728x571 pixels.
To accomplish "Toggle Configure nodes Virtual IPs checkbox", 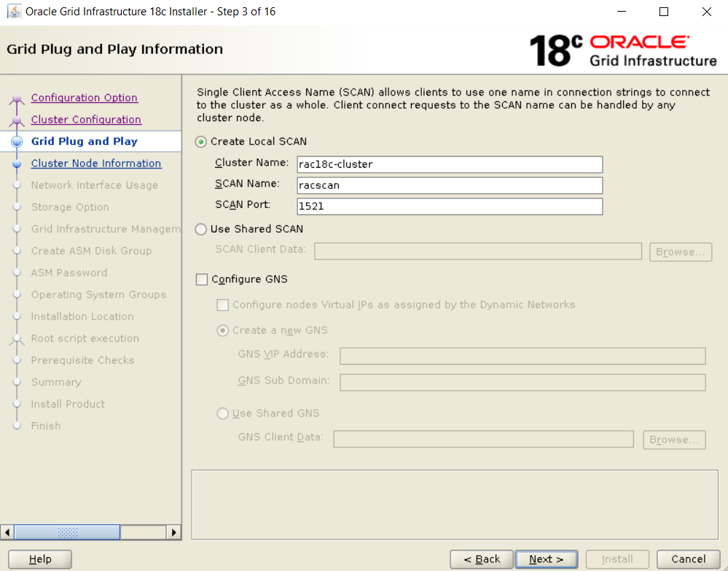I will [223, 305].
